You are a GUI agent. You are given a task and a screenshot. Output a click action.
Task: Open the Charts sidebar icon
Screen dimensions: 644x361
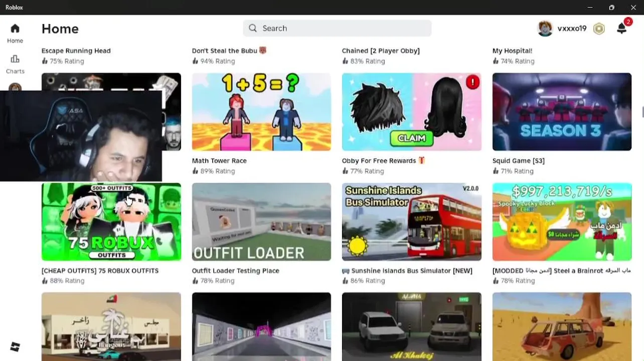point(15,59)
